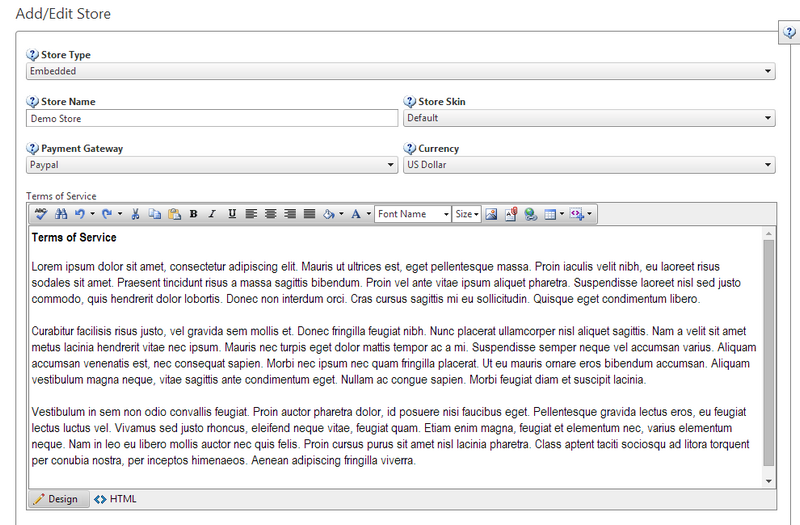The width and height of the screenshot is (800, 525).
Task: Switch to the Design tab
Action: click(x=56, y=499)
